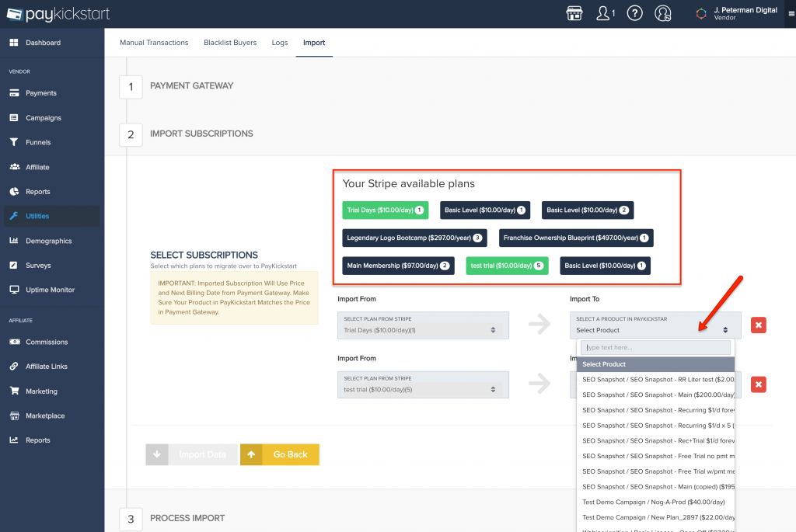Choose SEO Snapshot Recurring $1/d forever option
The height and width of the screenshot is (532, 796).
(x=655, y=410)
